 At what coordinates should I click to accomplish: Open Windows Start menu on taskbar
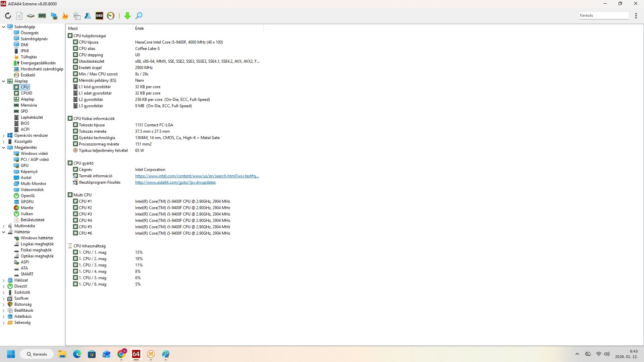tap(11, 354)
